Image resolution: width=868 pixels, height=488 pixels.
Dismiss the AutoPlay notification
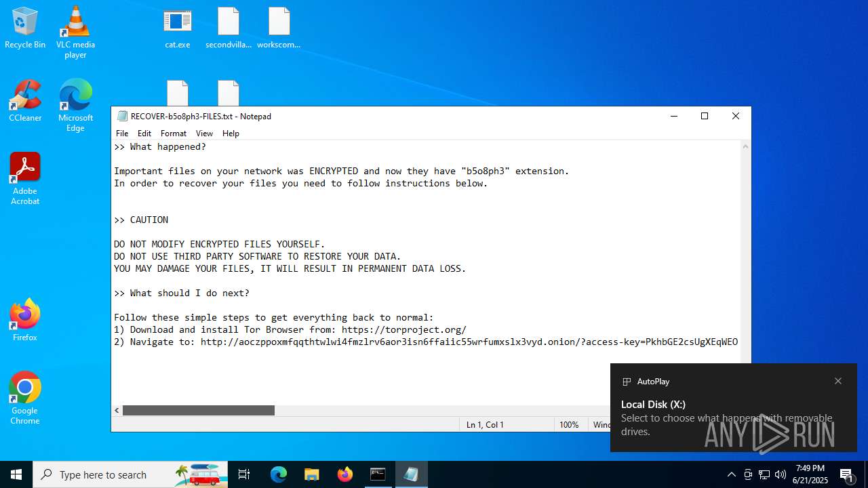pyautogui.click(x=838, y=381)
